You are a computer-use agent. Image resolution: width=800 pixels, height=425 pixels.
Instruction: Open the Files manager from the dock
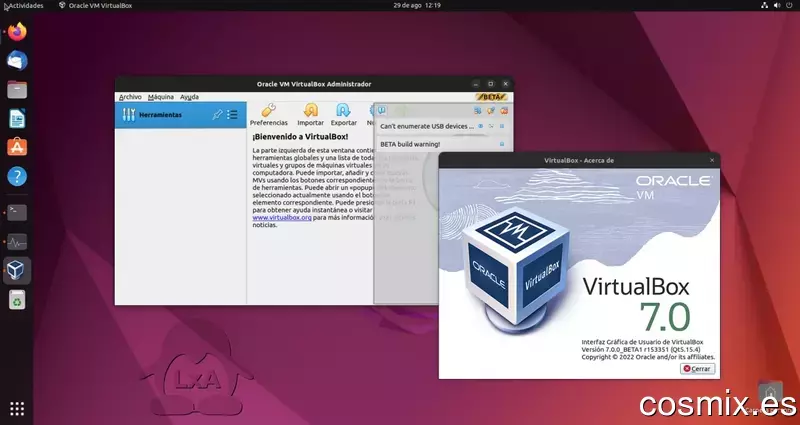[17, 90]
